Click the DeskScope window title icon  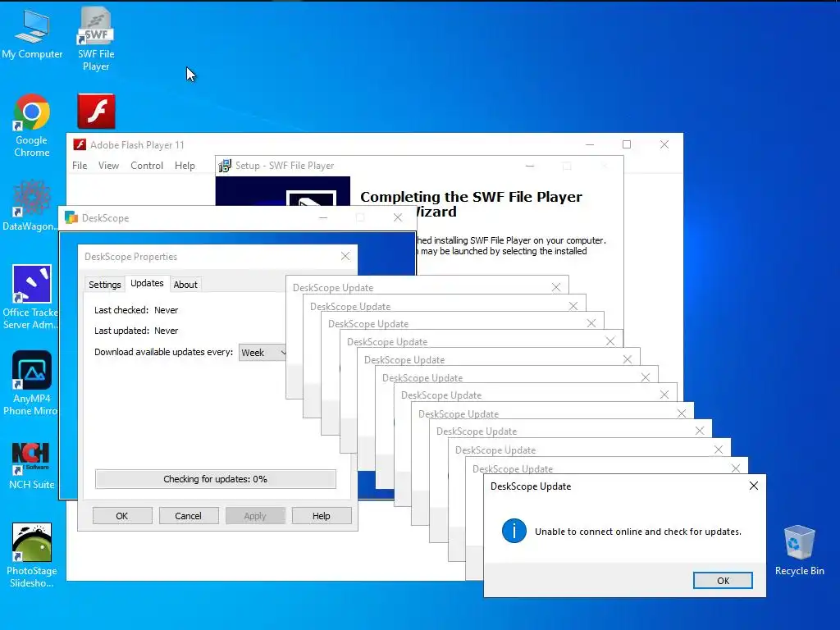point(71,217)
